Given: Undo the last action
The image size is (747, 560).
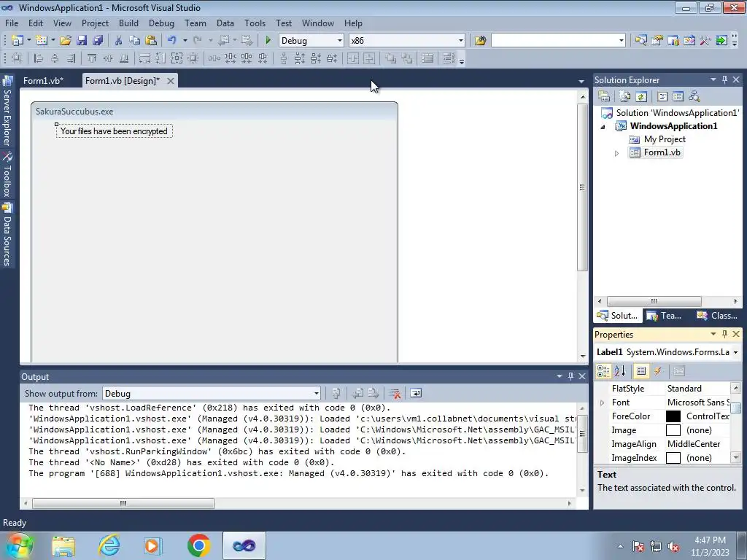Looking at the screenshot, I should tap(172, 41).
